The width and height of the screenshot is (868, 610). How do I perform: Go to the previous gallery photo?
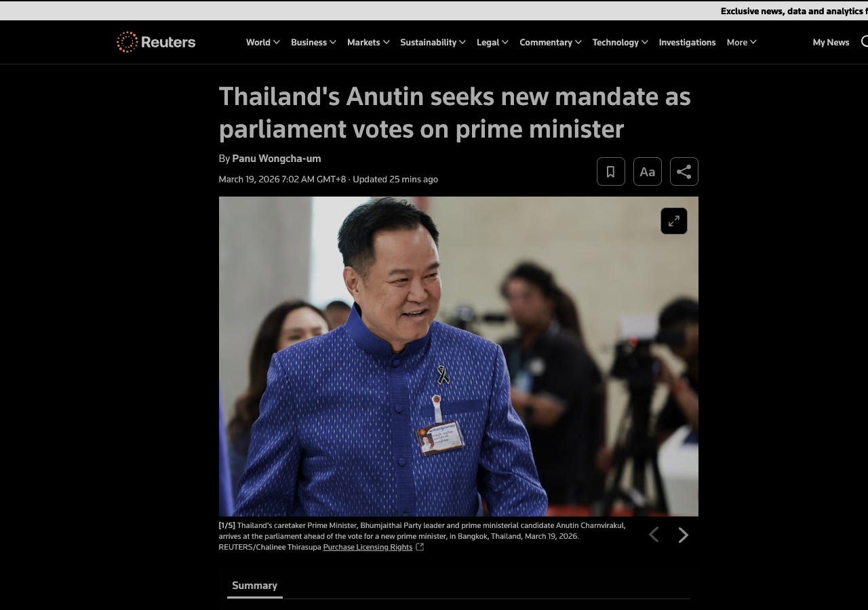point(654,535)
